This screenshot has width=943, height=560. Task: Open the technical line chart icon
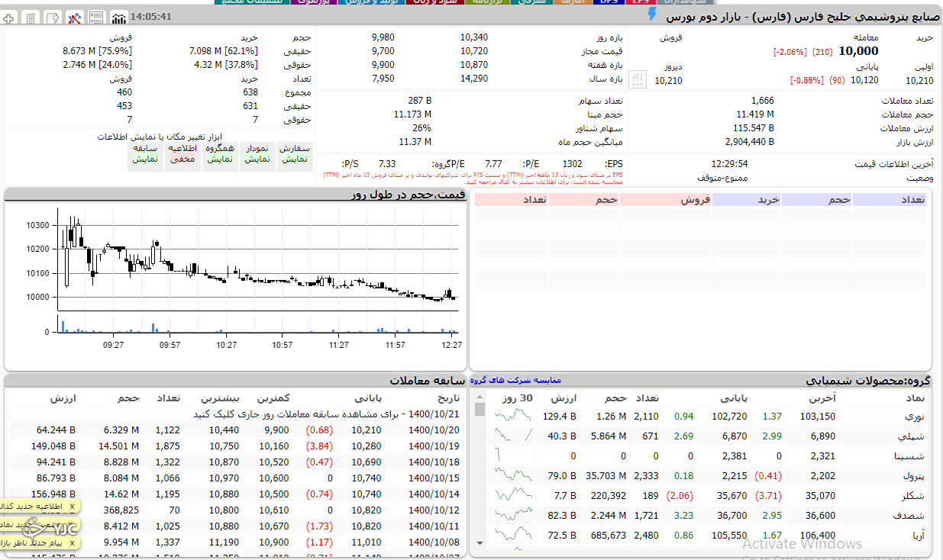coord(75,18)
